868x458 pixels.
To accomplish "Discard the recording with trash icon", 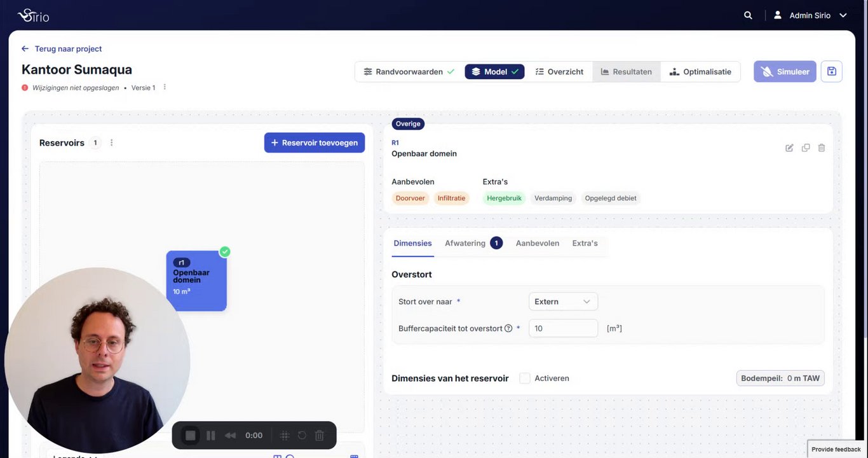I will [320, 436].
